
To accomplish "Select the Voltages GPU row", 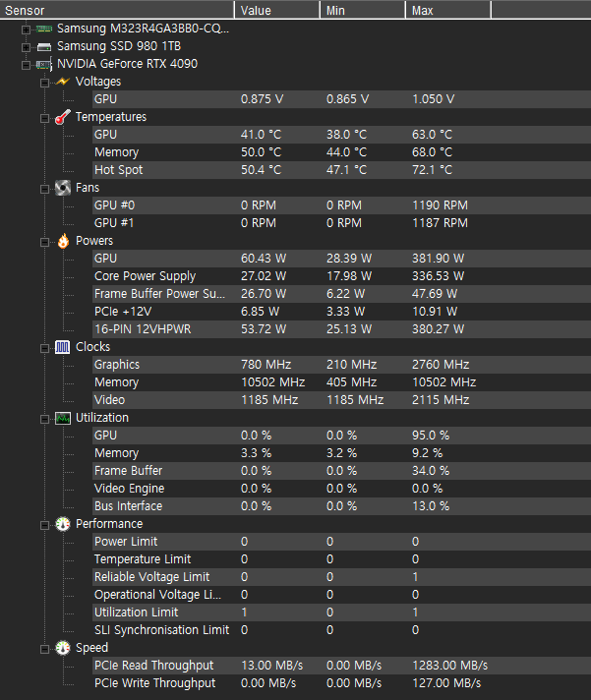I will pyautogui.click(x=341, y=99).
